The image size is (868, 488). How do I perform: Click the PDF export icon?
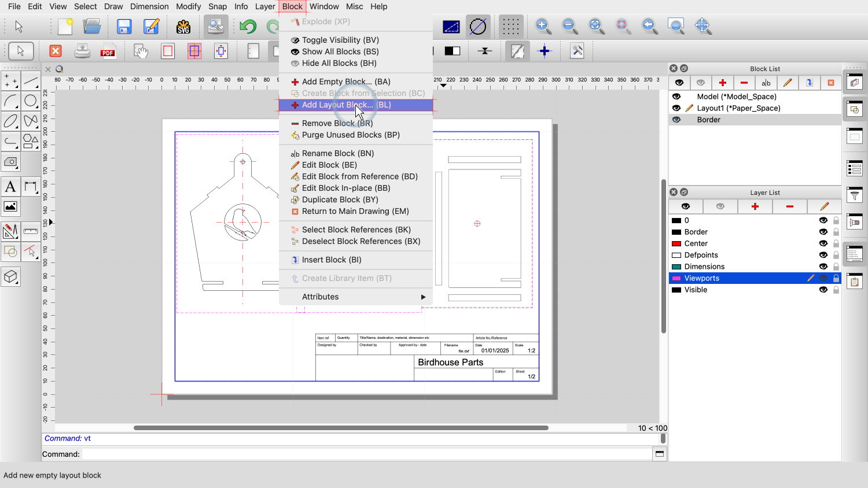click(108, 51)
